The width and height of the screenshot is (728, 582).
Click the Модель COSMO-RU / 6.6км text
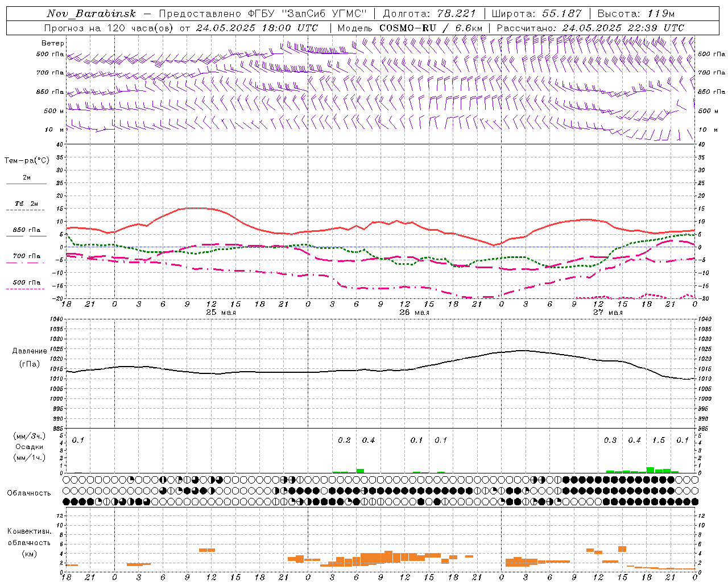pos(410,28)
